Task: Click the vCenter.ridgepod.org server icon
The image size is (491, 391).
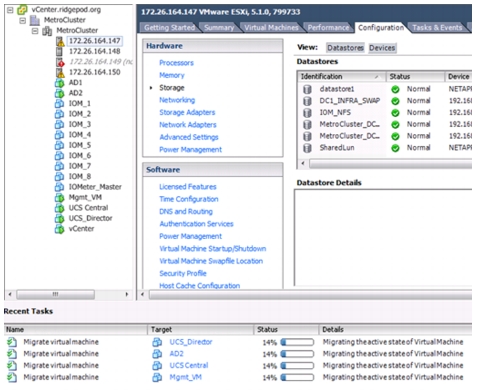Action: pos(22,10)
